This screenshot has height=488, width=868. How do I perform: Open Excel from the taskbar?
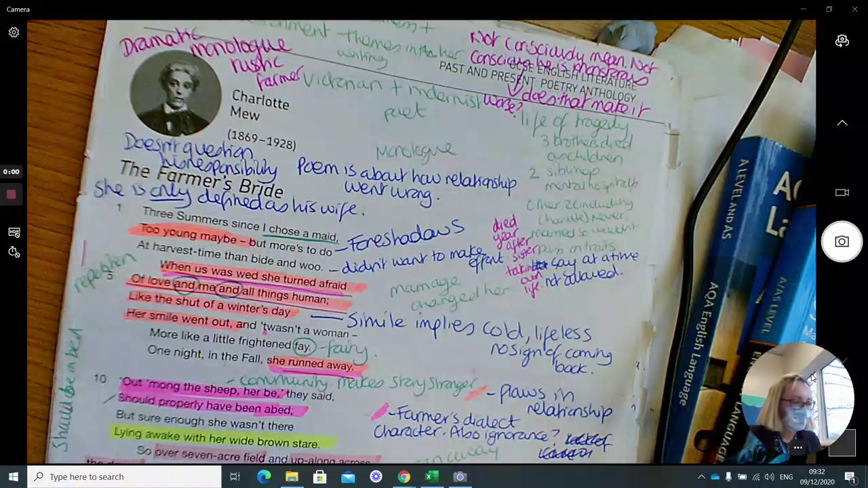pos(432,476)
